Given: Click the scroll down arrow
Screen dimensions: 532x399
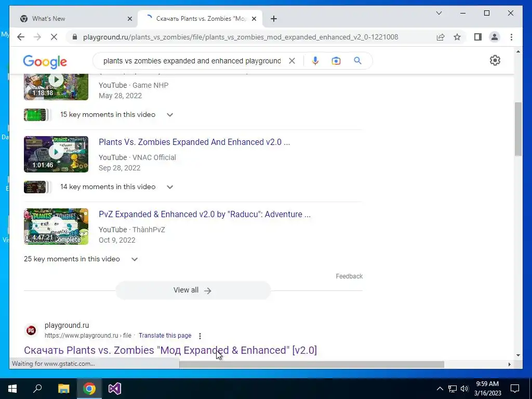Looking at the screenshot, I should 518,355.
